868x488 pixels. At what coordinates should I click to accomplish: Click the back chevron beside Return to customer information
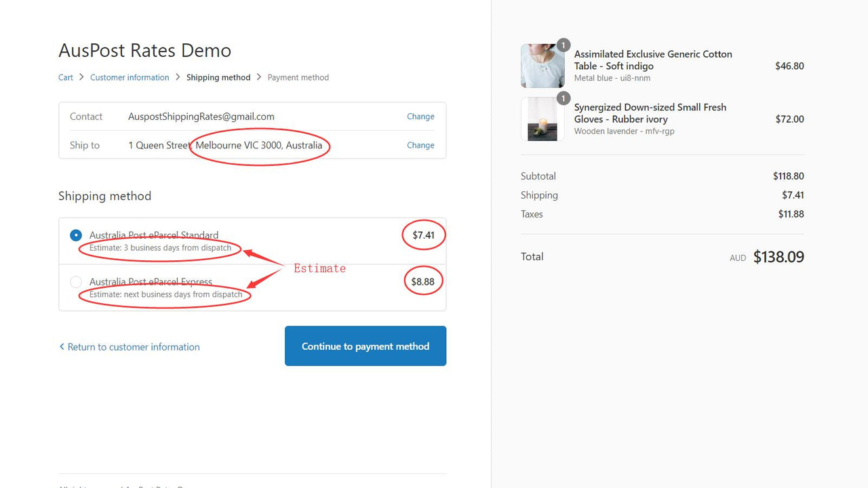(62, 346)
